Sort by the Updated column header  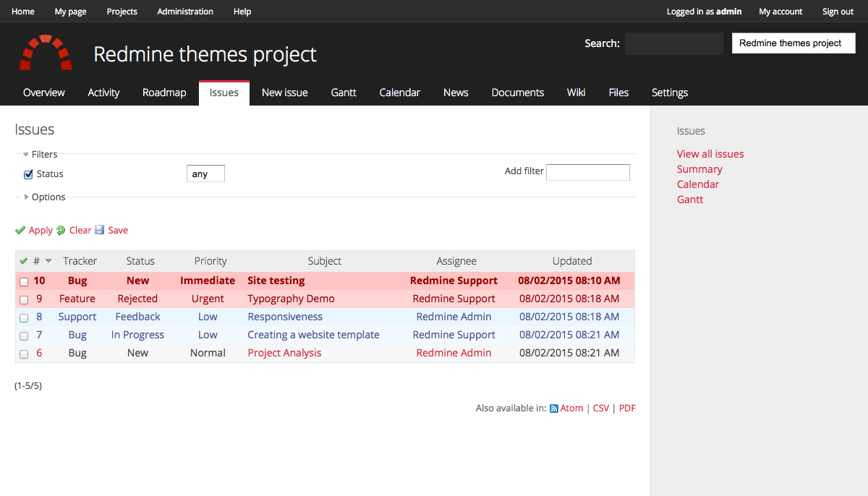[x=572, y=261]
